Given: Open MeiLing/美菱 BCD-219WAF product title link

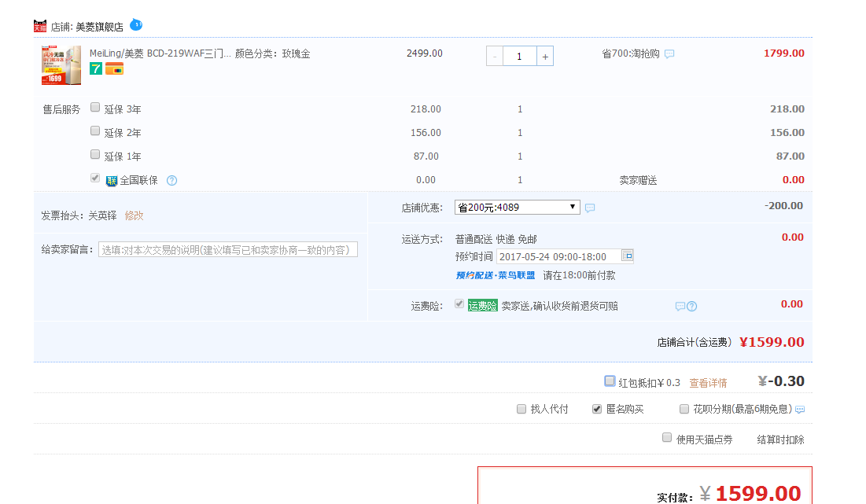Looking at the screenshot, I should [x=160, y=53].
